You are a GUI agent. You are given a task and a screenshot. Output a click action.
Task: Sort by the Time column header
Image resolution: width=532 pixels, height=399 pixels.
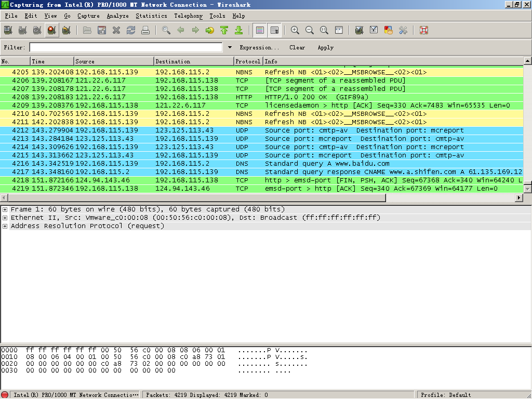tap(52, 61)
